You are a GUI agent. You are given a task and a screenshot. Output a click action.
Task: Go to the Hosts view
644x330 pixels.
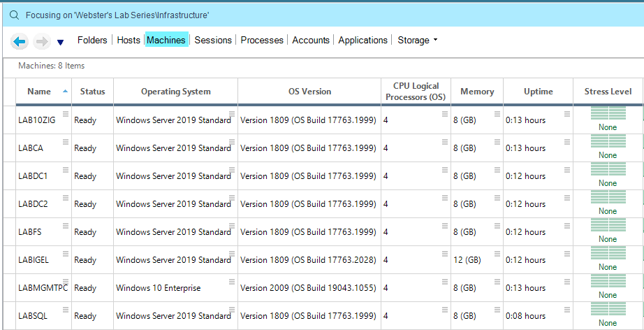pos(129,41)
